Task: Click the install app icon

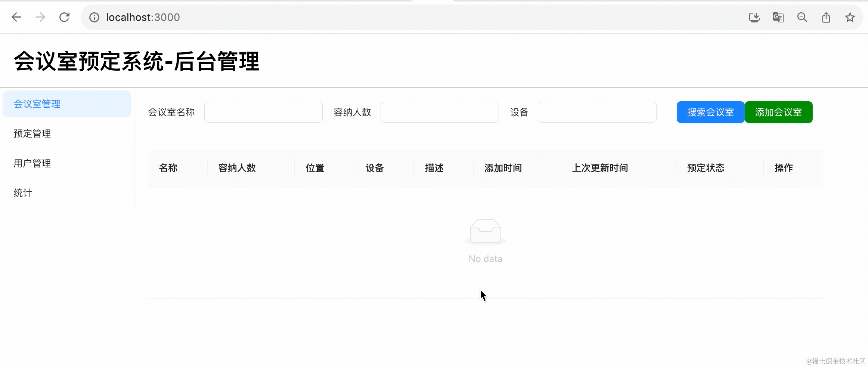Action: click(754, 17)
